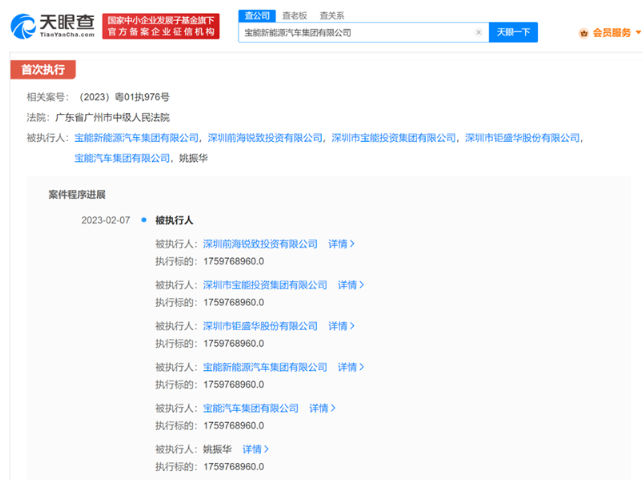Open 深圳市钜盛华股份有限公司 in the top 被执行人 list
This screenshot has height=480, width=643.
[522, 138]
